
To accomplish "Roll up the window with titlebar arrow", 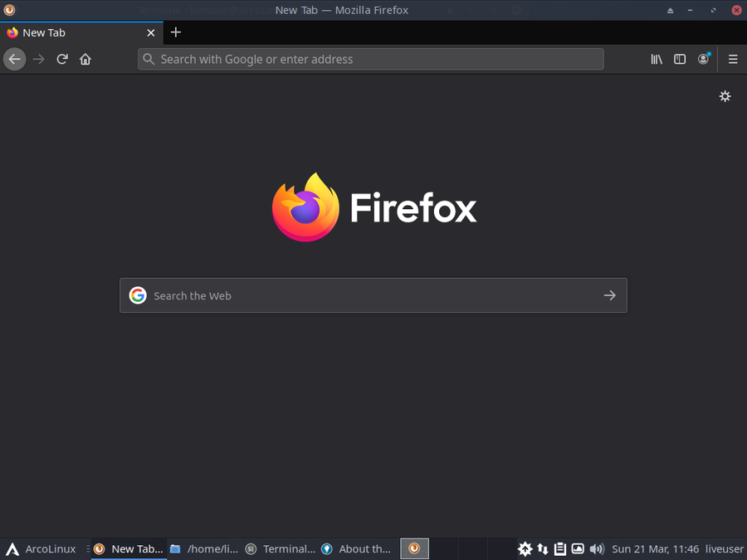I will coord(671,11).
